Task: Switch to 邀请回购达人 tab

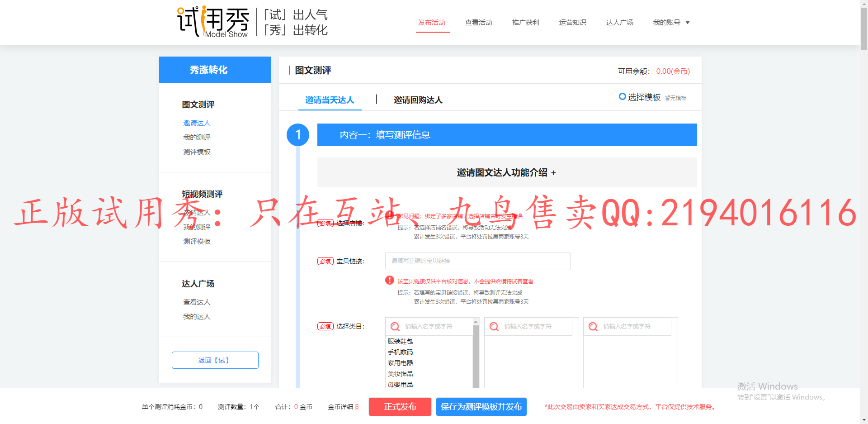Action: 418,100
